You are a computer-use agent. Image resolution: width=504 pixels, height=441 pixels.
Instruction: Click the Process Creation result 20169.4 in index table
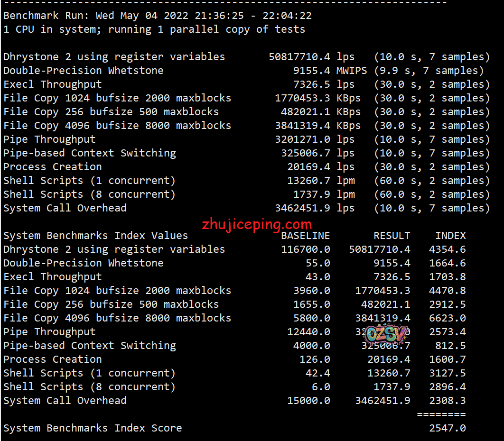[x=389, y=359]
